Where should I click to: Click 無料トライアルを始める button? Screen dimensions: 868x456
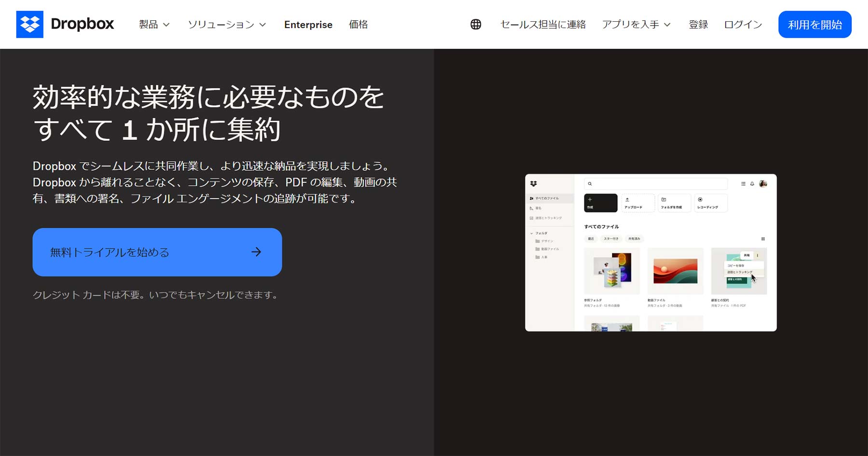(157, 252)
